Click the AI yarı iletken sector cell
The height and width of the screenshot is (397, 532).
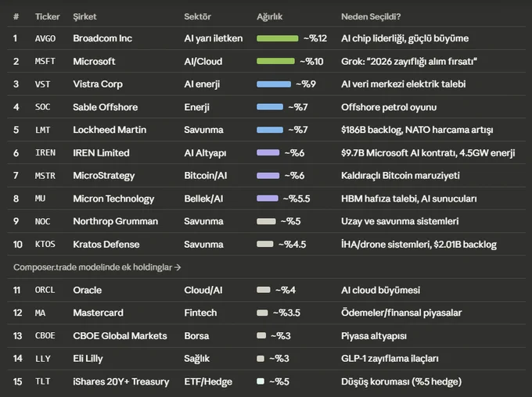(214, 38)
